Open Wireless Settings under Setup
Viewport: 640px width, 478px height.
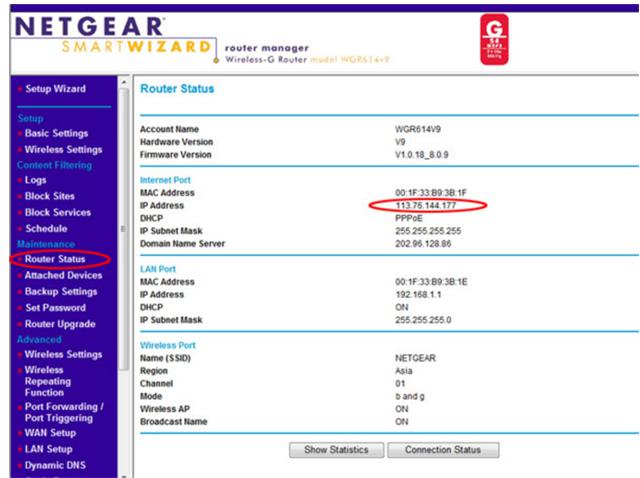point(63,150)
